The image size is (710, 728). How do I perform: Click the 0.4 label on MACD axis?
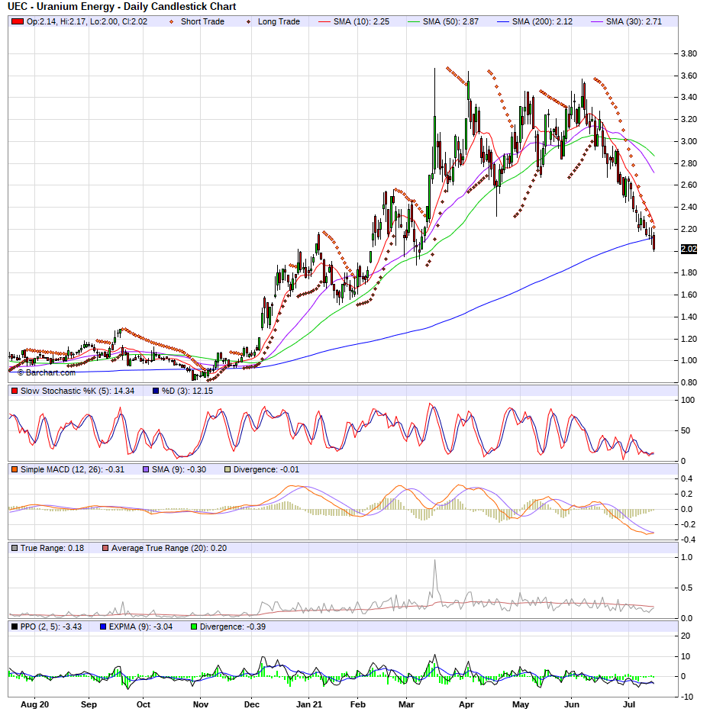[x=687, y=478]
